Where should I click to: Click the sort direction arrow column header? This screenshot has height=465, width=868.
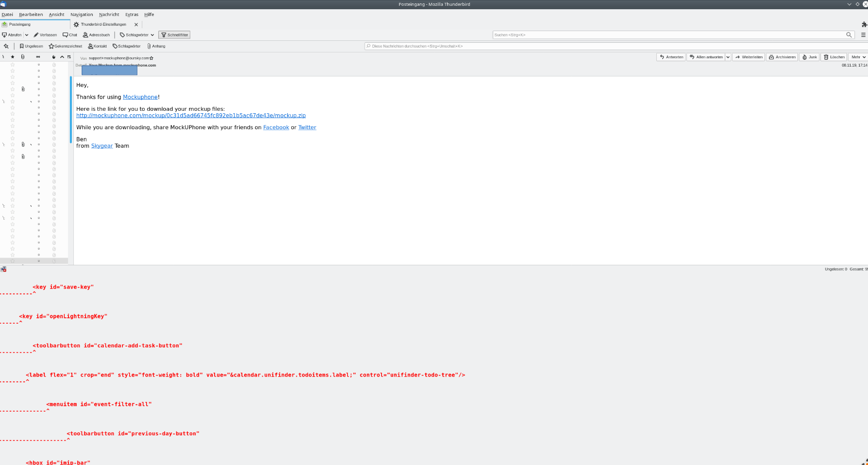[x=62, y=57]
